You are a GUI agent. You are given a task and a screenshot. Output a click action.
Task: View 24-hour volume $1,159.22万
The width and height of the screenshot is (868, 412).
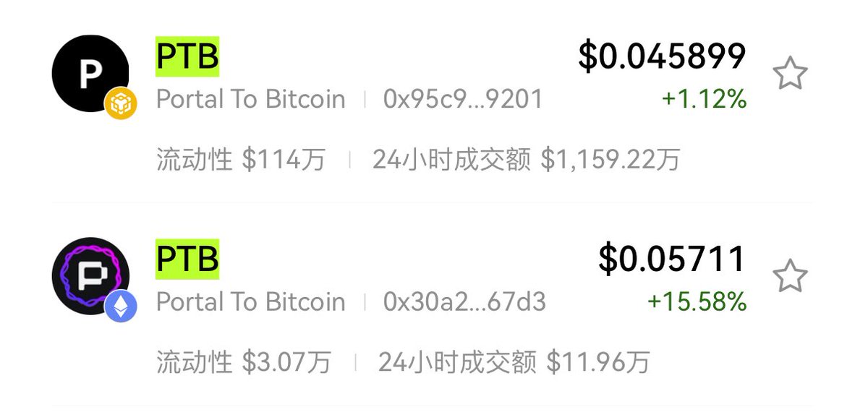[527, 160]
